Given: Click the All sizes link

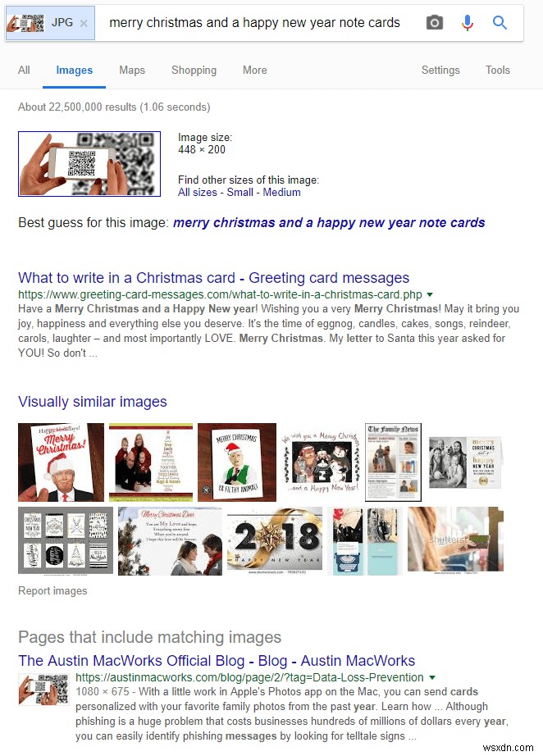Looking at the screenshot, I should [197, 192].
